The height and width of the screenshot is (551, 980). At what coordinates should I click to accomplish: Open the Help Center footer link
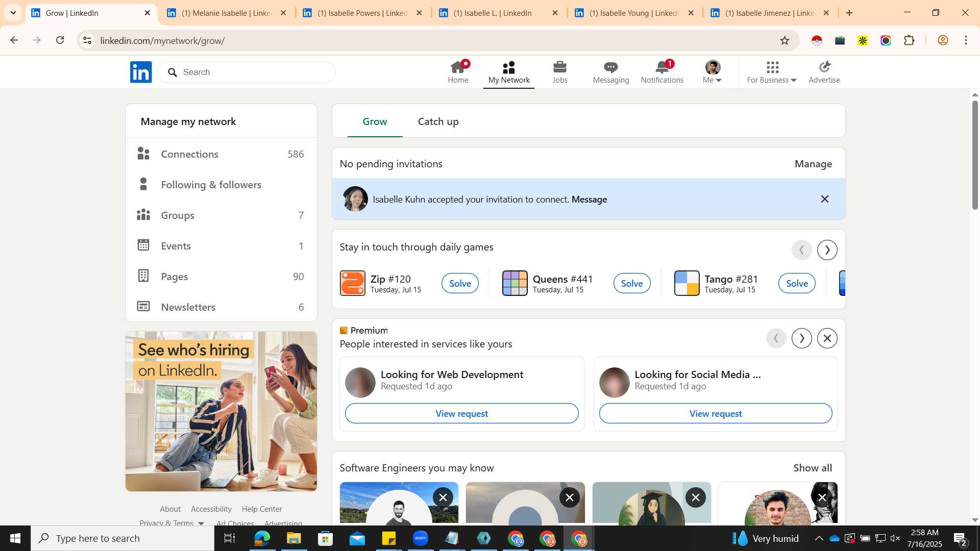tap(262, 509)
